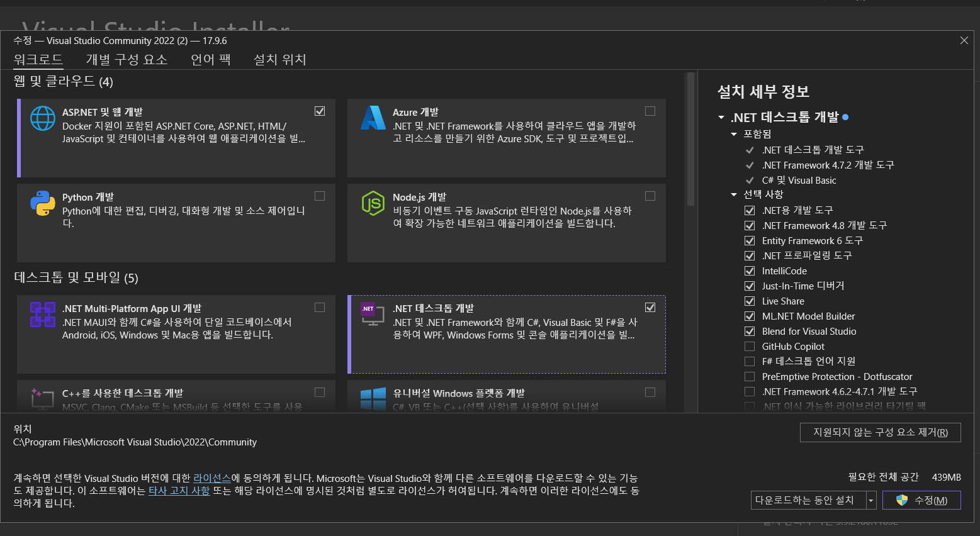Viewport: 980px width, 536px height.
Task: Uncheck the Live Share option
Action: tap(750, 301)
